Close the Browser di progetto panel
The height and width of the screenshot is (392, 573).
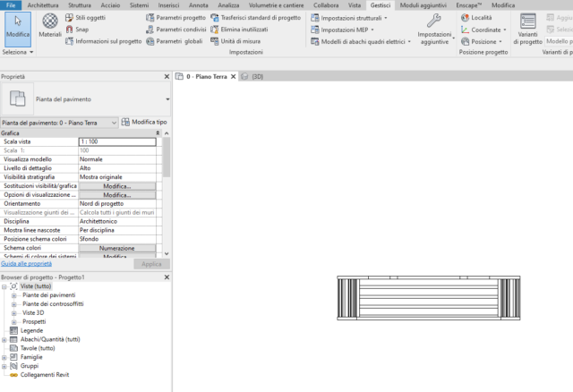pos(167,277)
